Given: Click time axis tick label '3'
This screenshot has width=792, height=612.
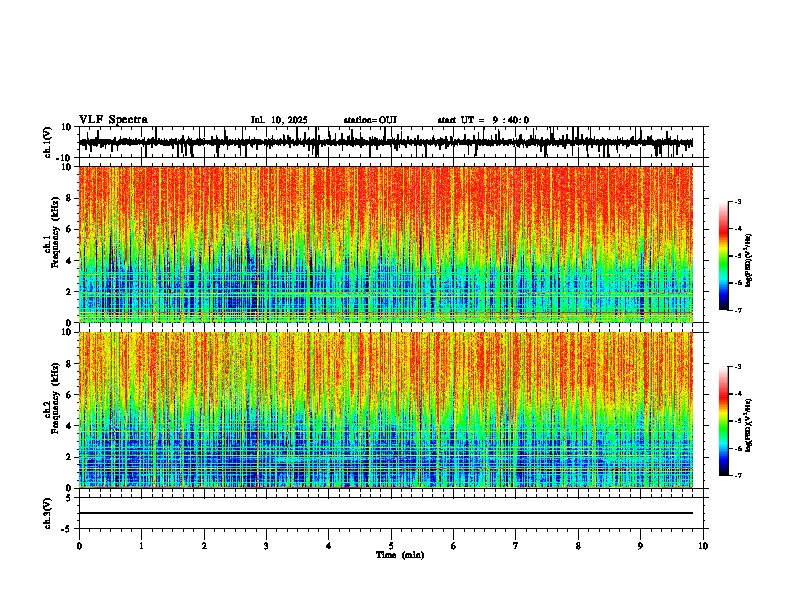Looking at the screenshot, I should point(266,546).
